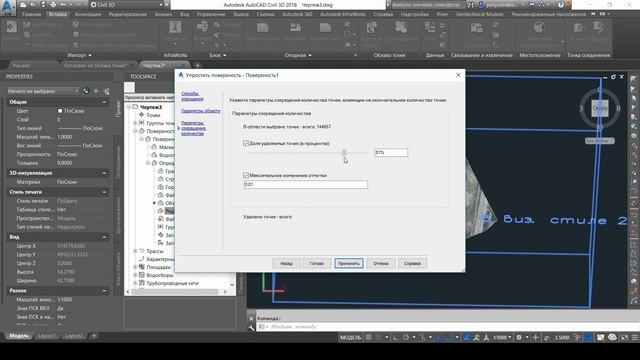Click the ViewCube top face in drawing area
640x360 pixels.
point(600,108)
